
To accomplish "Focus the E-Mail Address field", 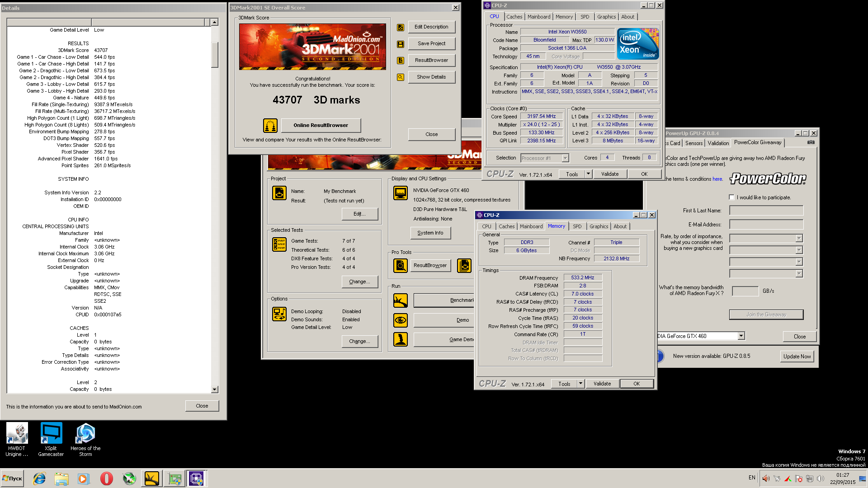I will pos(766,225).
